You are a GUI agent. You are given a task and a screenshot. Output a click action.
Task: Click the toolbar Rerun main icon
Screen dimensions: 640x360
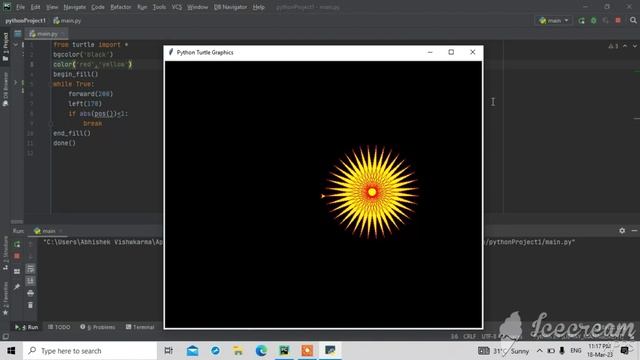pyautogui.click(x=581, y=20)
